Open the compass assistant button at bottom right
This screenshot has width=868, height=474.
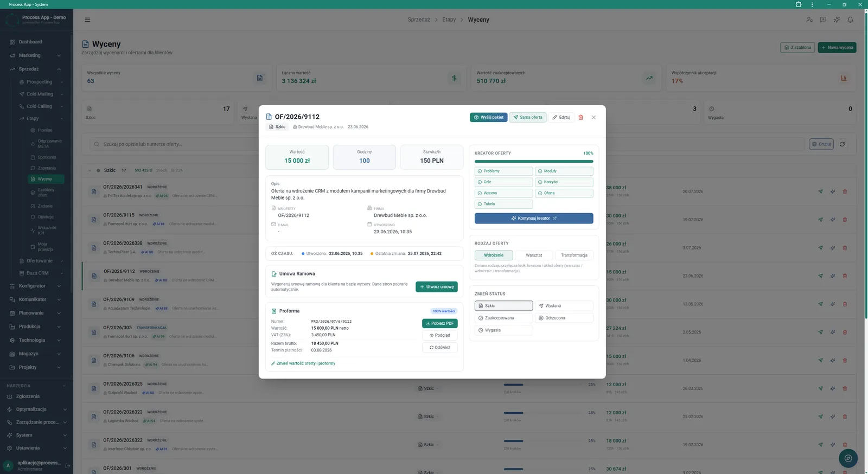coord(848,458)
